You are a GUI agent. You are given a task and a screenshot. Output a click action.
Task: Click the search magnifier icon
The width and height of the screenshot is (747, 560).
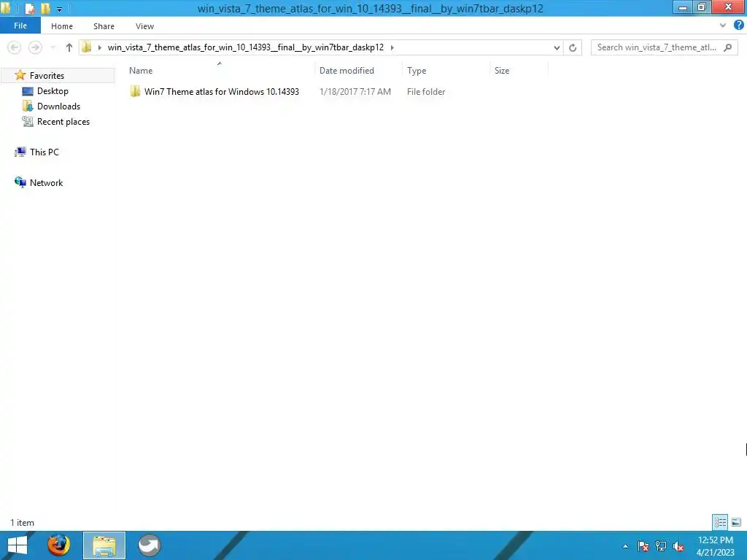click(727, 47)
